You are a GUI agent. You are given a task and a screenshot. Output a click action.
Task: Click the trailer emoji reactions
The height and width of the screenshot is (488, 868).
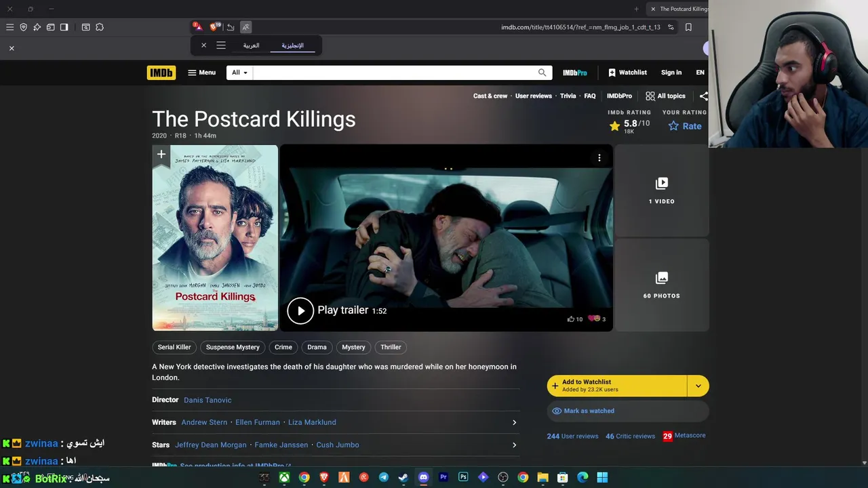click(597, 319)
